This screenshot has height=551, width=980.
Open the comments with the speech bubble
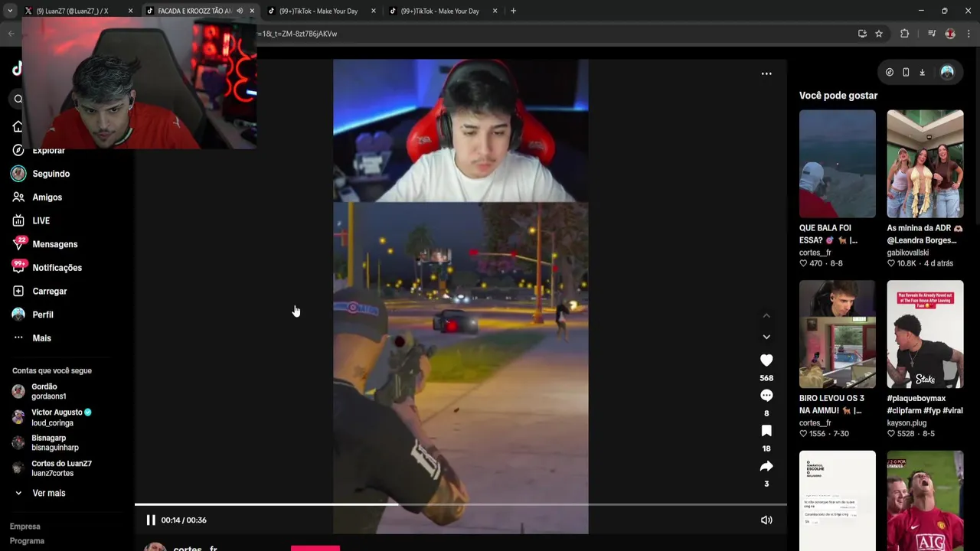[x=766, y=396]
